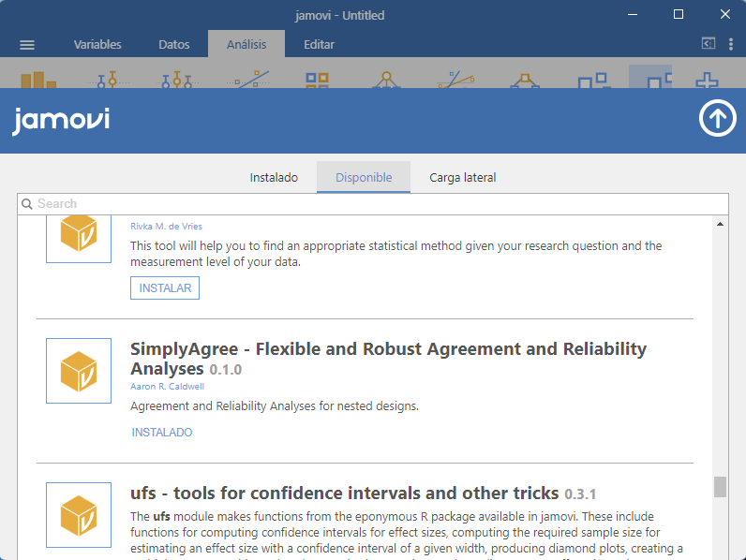Click the SimplyAgree module cube icon
Screen dimensions: 746x560
pos(79,371)
